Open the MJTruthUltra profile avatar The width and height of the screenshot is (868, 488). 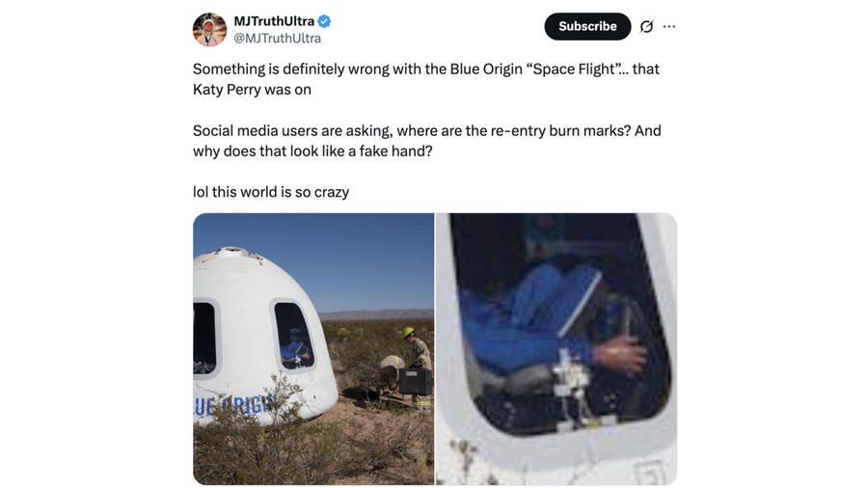point(209,29)
